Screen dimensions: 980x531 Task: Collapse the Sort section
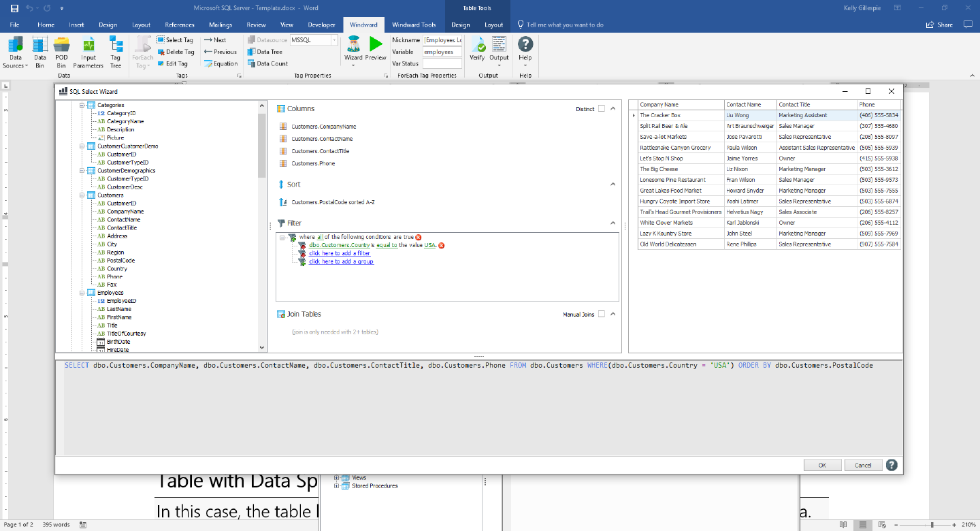(612, 184)
